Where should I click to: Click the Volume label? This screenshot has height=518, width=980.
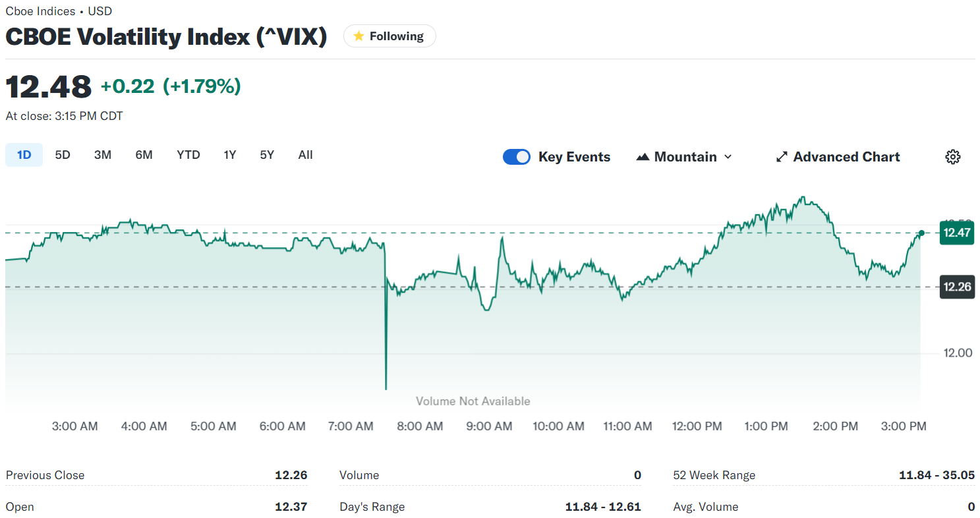(359, 475)
